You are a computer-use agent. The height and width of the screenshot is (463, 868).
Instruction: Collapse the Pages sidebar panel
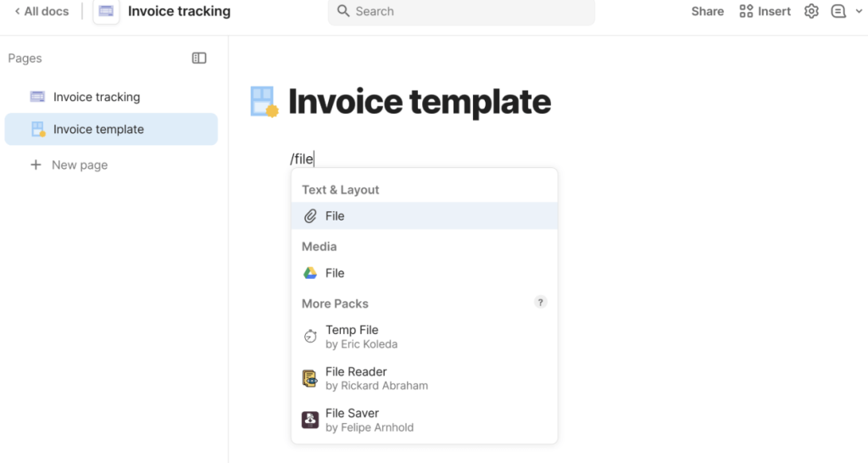click(199, 59)
